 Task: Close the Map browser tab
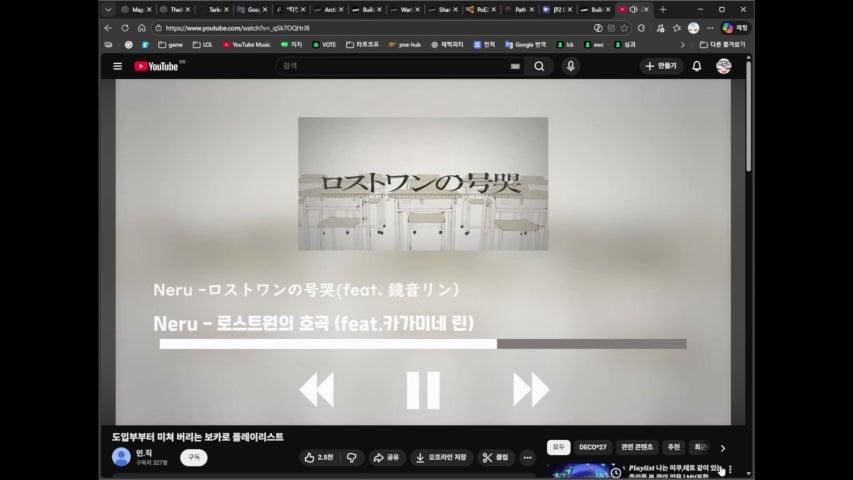pos(149,10)
